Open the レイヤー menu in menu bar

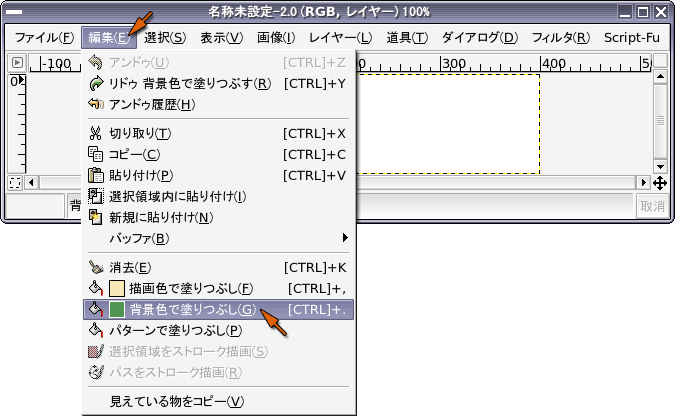(x=340, y=38)
